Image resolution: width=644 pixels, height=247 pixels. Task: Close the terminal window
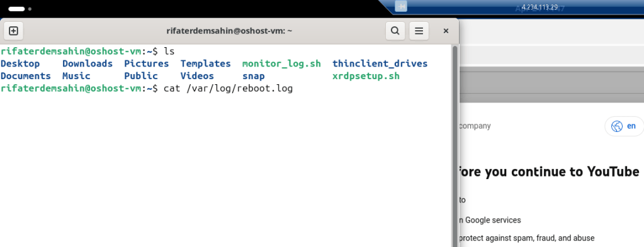click(446, 31)
